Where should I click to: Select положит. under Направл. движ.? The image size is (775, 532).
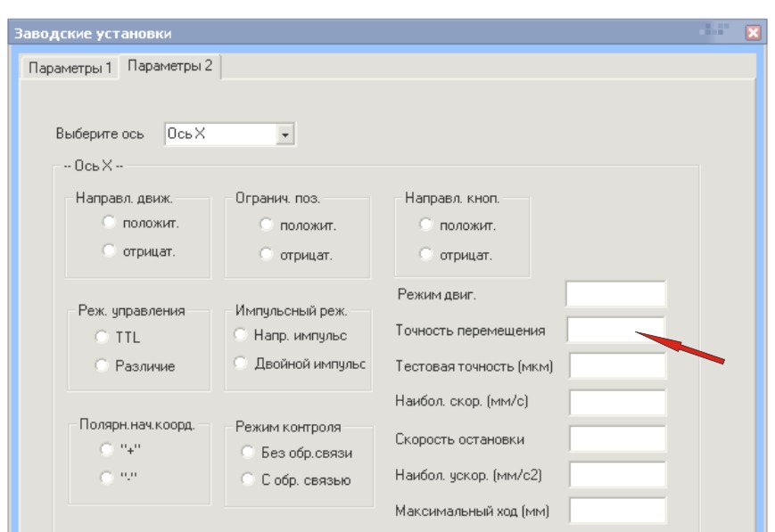[110, 221]
